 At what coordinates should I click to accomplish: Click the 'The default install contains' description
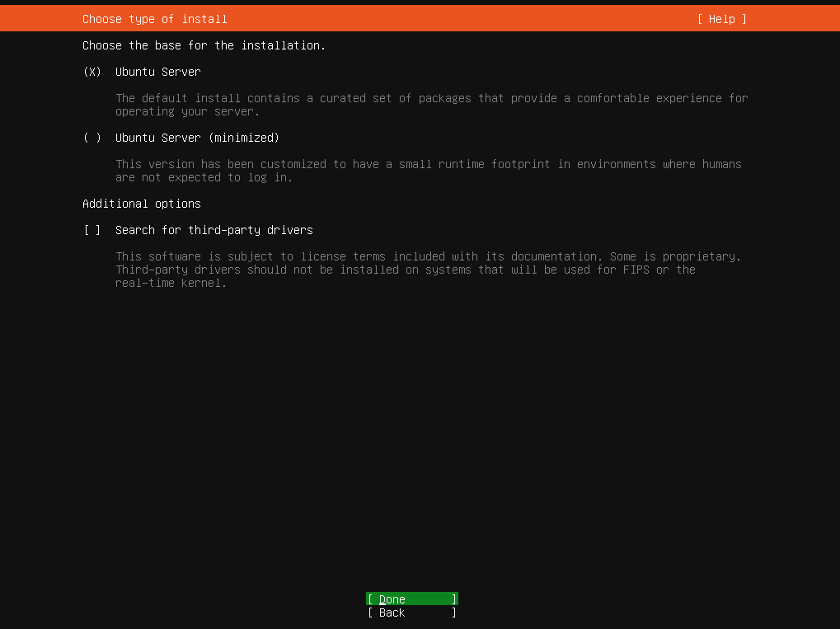click(432, 105)
